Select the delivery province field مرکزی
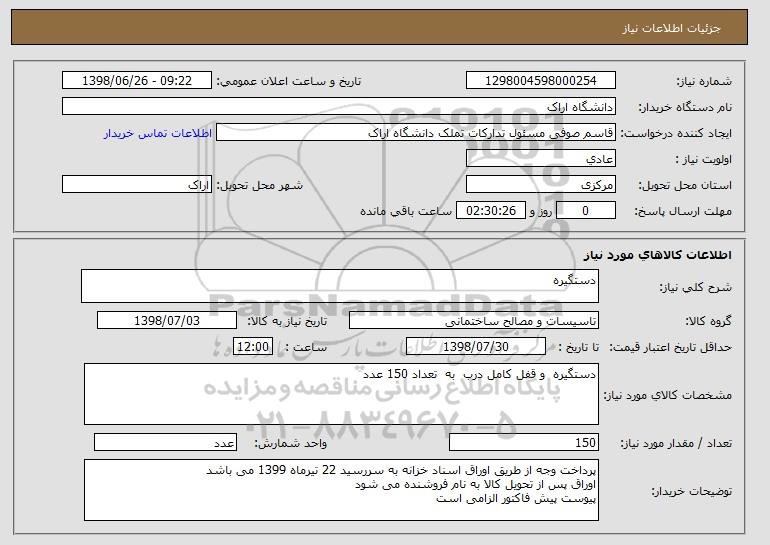Screen dimensions: 770x545 pyautogui.click(x=541, y=185)
